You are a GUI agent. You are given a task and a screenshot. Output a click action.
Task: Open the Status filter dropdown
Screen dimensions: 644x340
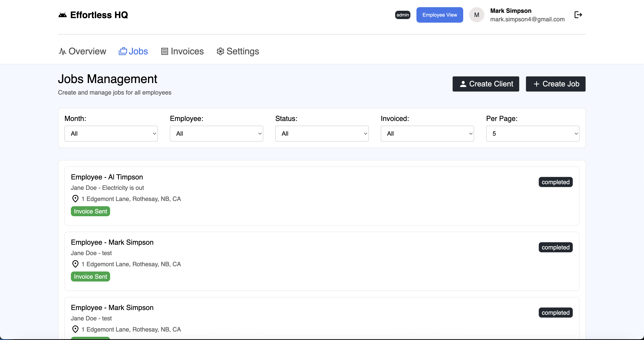tap(322, 134)
